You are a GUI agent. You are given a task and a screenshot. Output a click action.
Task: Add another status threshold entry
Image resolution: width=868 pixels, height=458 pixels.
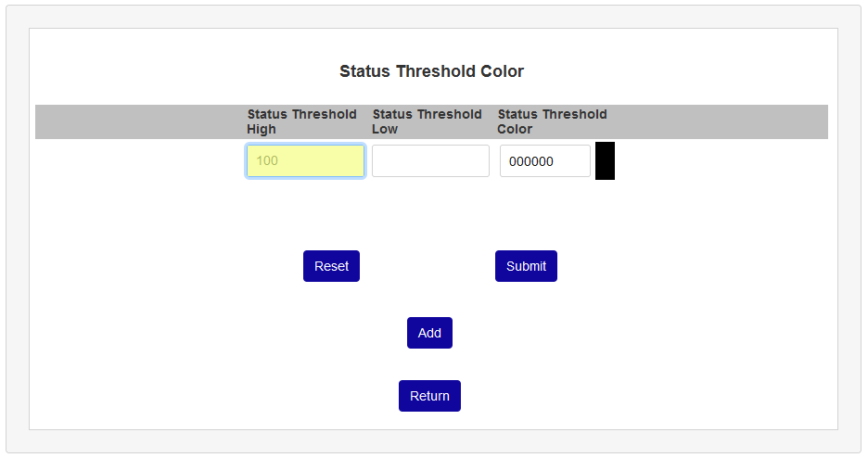pos(429,333)
